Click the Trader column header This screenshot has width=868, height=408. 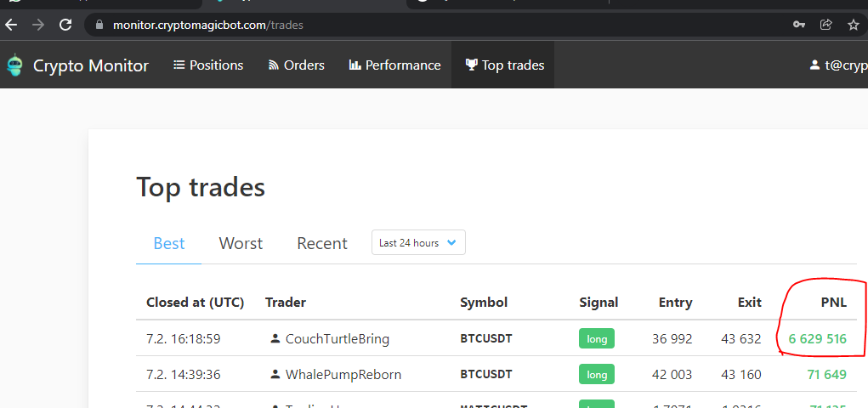point(286,303)
